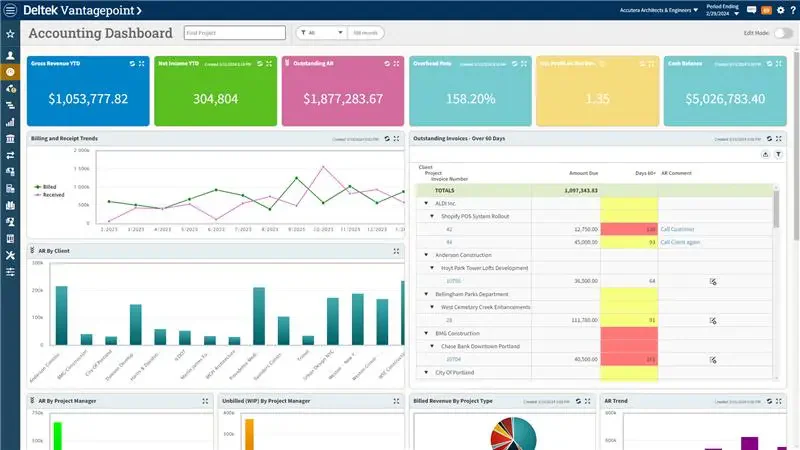Collapse the West Cemetery Creek Enhancements project
Image resolution: width=800 pixels, height=450 pixels.
point(432,307)
